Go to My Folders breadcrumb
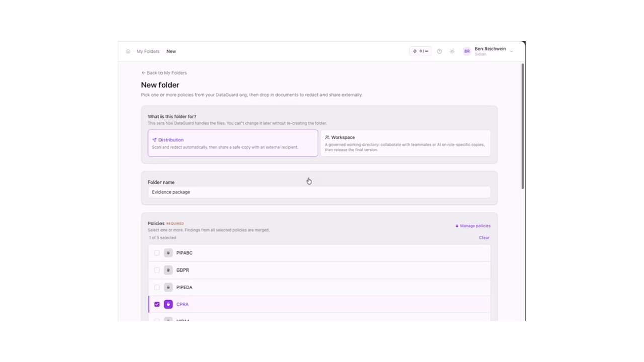Screen dimensions: 644x362 148,51
